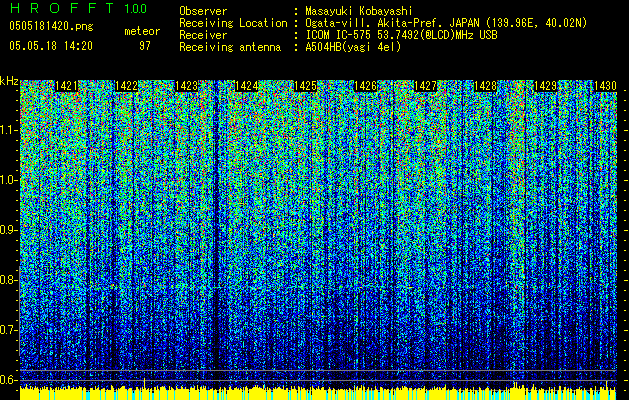Click the filename 0505181420.png

[51, 26]
